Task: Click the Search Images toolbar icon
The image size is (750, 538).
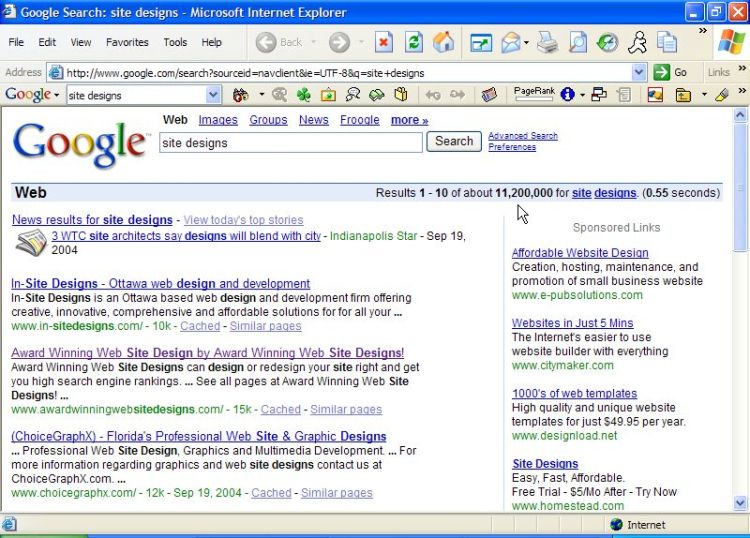Action: click(328, 95)
